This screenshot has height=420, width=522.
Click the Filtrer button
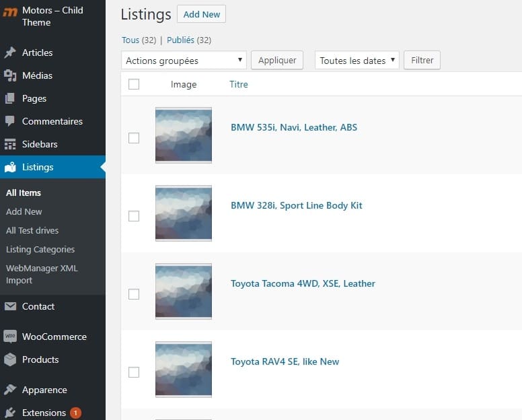tap(422, 61)
